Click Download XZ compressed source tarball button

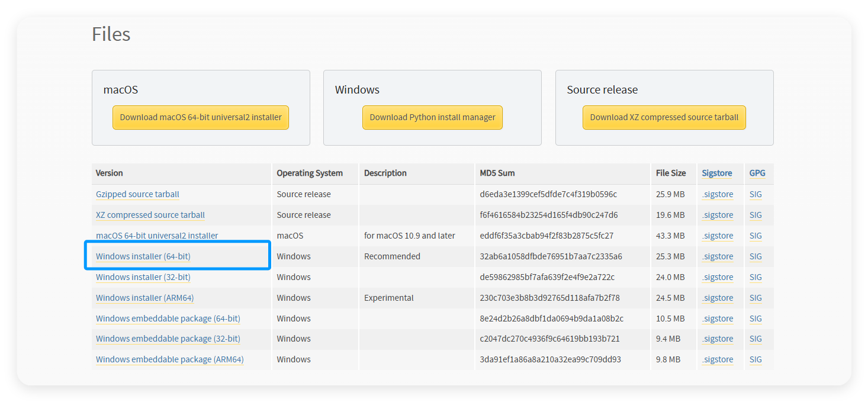click(x=664, y=117)
